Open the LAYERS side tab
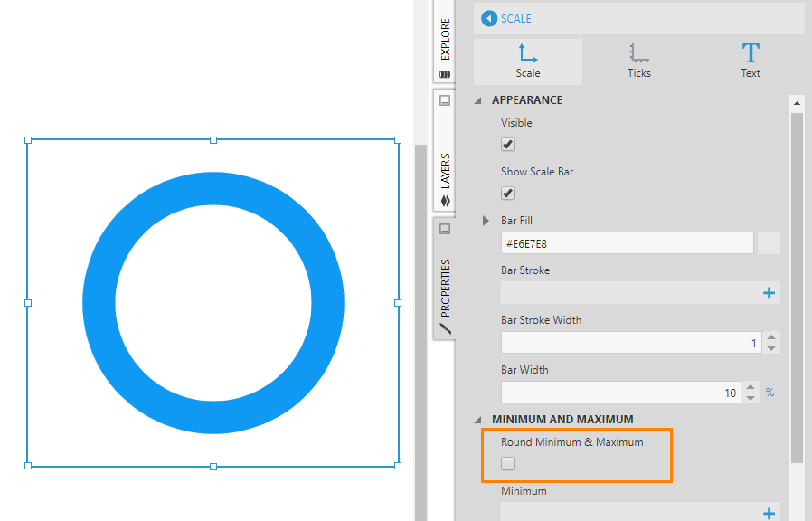 [445, 170]
